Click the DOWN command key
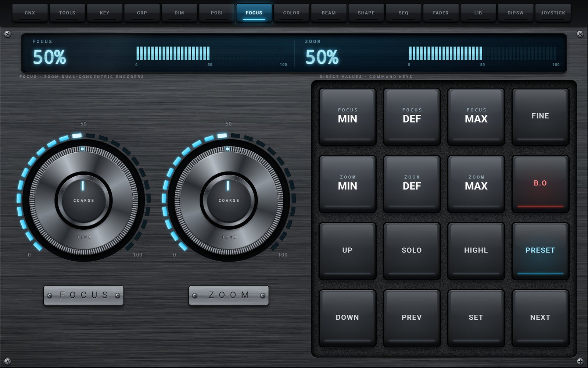The width and height of the screenshot is (588, 368). pyautogui.click(x=347, y=318)
